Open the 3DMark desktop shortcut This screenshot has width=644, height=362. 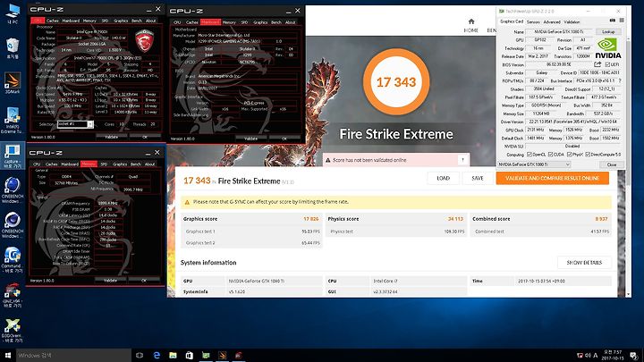click(x=13, y=82)
